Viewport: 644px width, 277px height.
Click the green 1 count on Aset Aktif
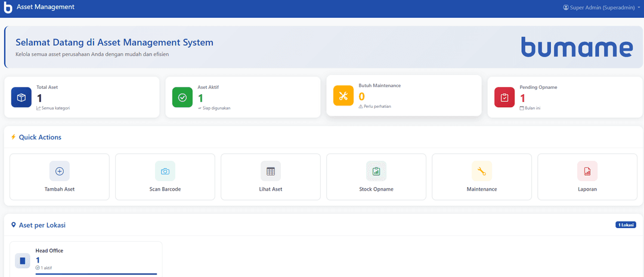tap(201, 98)
